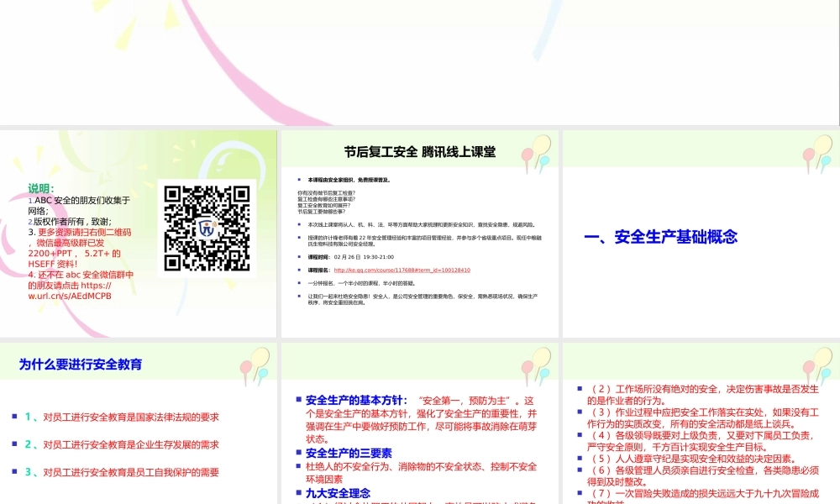Click the balloon decoration icon on the 腾讯线上课堂 slide
Screen dimensions: 840x504
(536, 154)
